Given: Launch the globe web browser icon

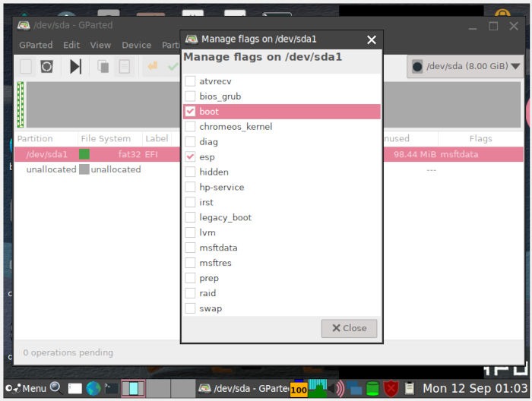Looking at the screenshot, I should click(x=93, y=388).
